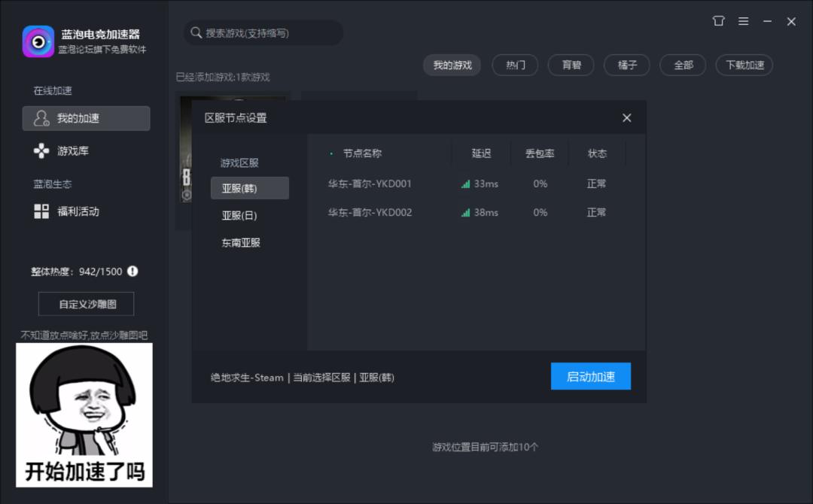The width and height of the screenshot is (813, 504).
Task: Select the 亚服(日) region
Action: tap(240, 215)
